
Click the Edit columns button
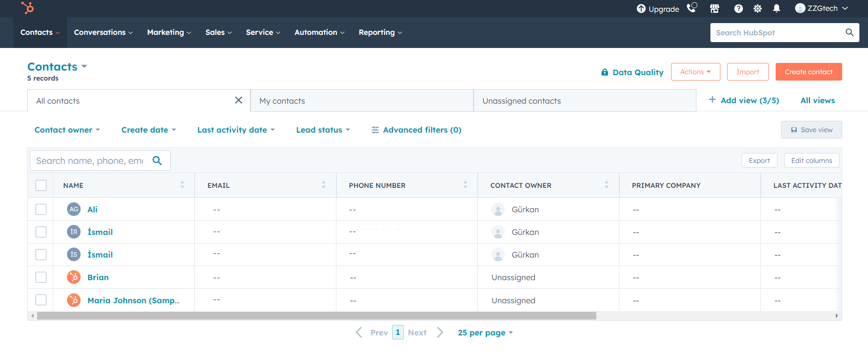[x=811, y=160]
